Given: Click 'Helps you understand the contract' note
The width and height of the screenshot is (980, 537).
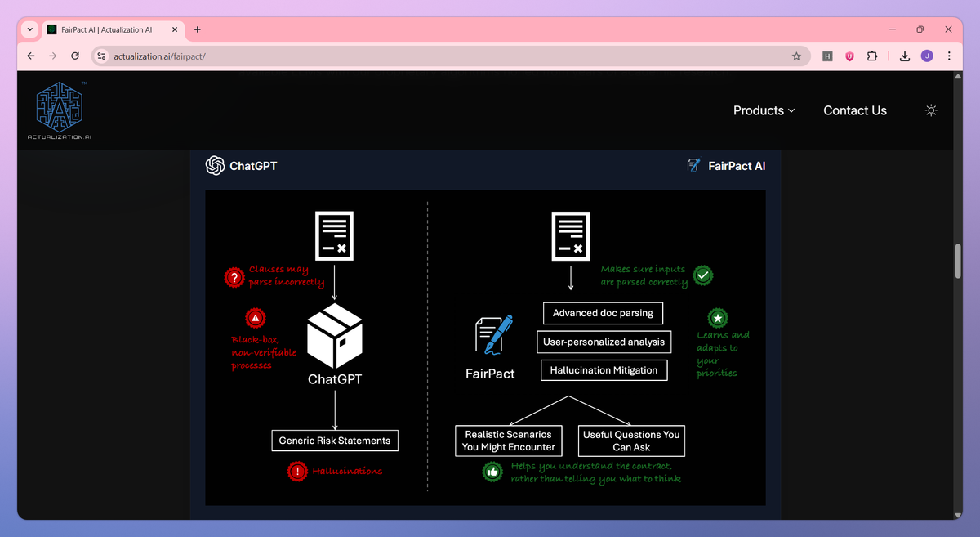Looking at the screenshot, I should point(596,472).
